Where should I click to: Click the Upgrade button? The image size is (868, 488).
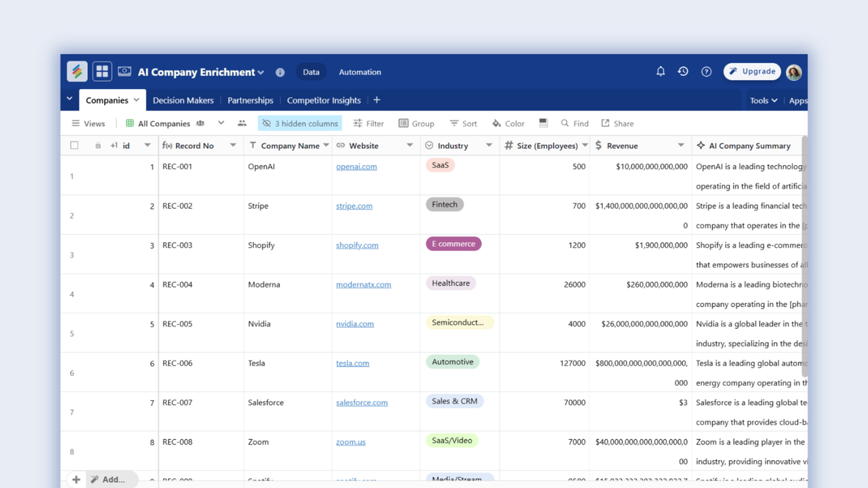point(752,72)
